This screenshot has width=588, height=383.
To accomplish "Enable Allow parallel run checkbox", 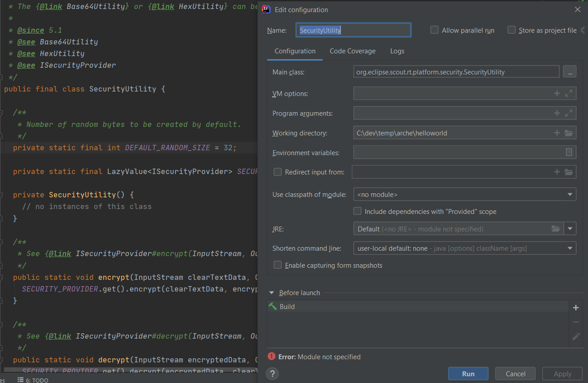I will [434, 30].
